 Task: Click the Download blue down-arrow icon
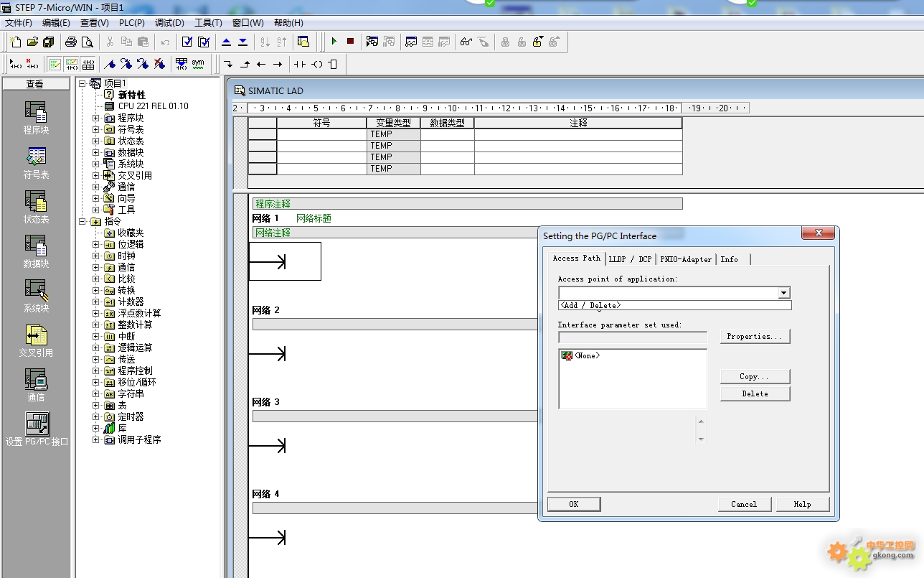click(242, 42)
